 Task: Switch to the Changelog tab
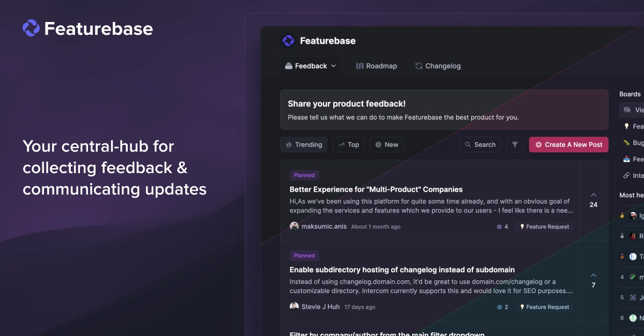coord(437,66)
